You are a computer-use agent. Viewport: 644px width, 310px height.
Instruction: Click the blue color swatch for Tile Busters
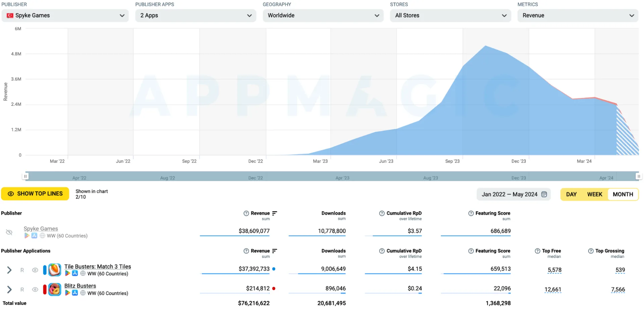[45, 270]
